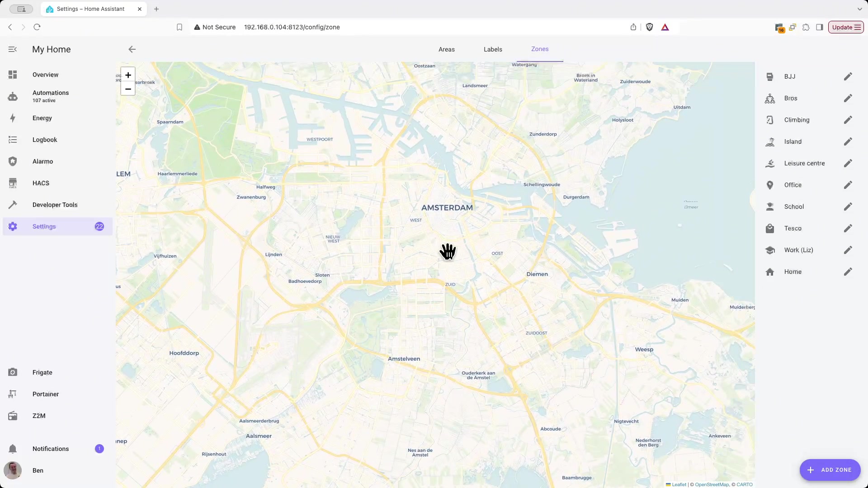Edit the Climbing zone via pencil icon
This screenshot has width=868, height=488.
click(848, 120)
